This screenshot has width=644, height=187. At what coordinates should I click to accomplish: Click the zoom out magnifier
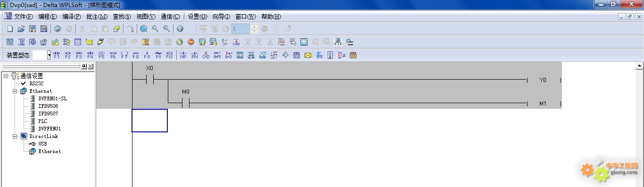tap(166, 29)
